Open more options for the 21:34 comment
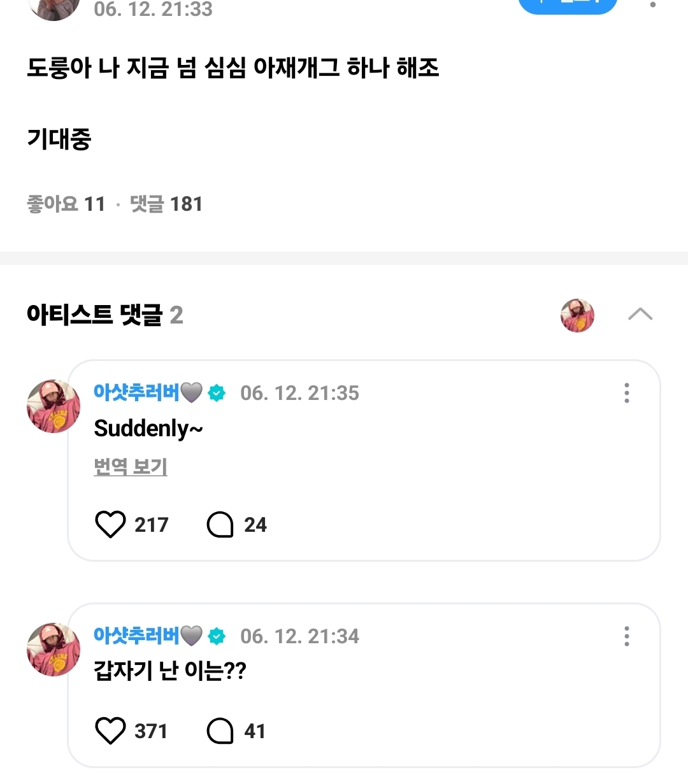The height and width of the screenshot is (784, 688). click(627, 636)
